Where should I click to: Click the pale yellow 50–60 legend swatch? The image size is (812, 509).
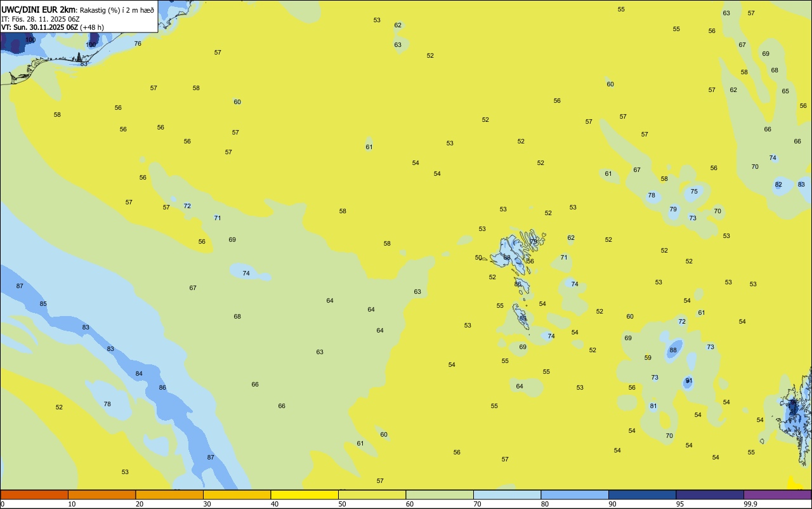(372, 494)
